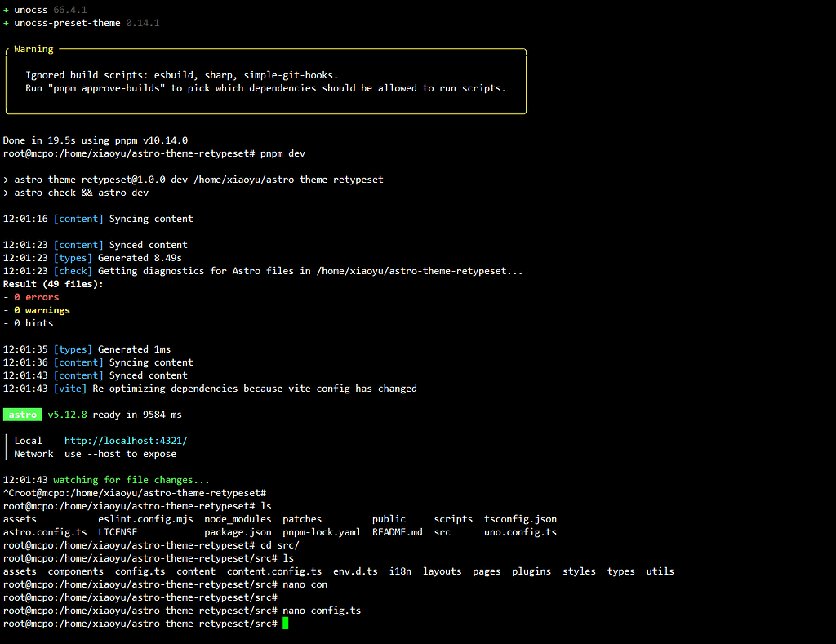
Task: Select the "watching for file changes..." message
Action: click(x=131, y=480)
